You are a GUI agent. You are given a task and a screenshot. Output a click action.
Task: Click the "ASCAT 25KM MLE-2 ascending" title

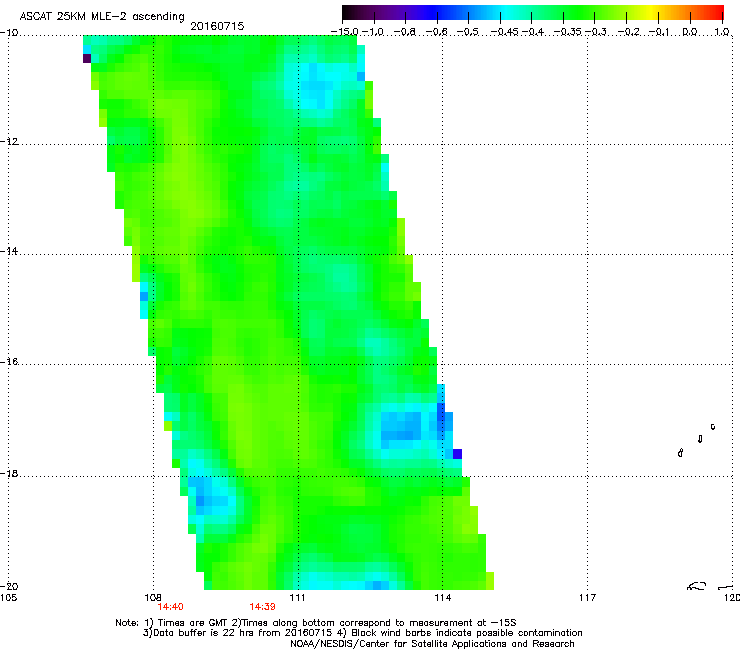coord(102,16)
